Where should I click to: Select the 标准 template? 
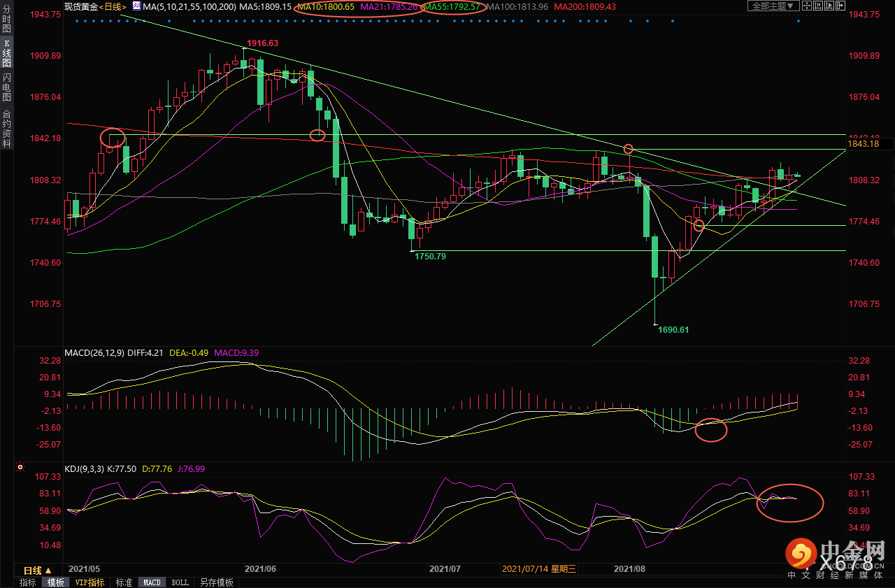[124, 582]
